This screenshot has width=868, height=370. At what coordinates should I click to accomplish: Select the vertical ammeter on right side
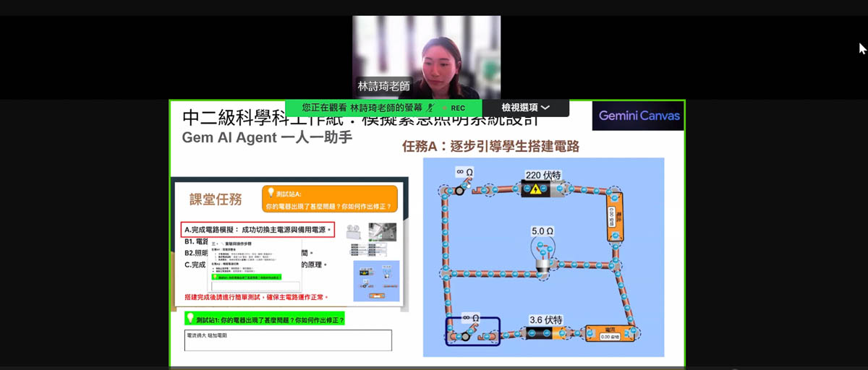point(614,215)
